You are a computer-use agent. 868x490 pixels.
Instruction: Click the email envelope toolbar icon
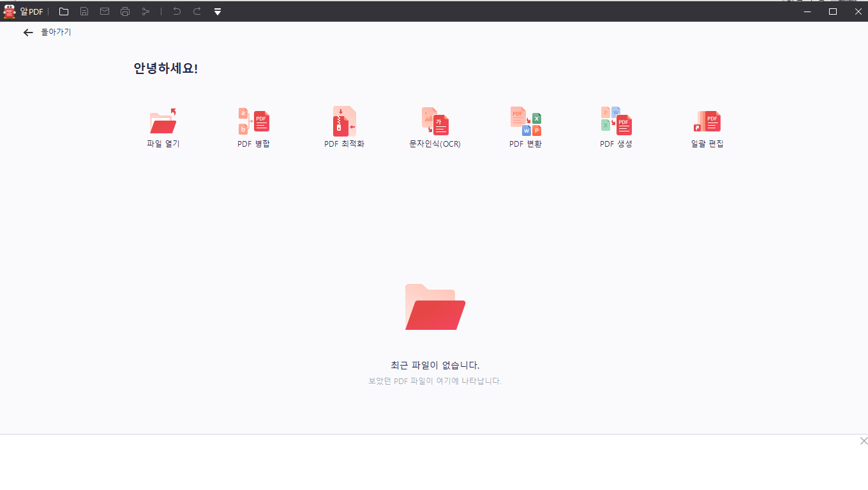[105, 11]
